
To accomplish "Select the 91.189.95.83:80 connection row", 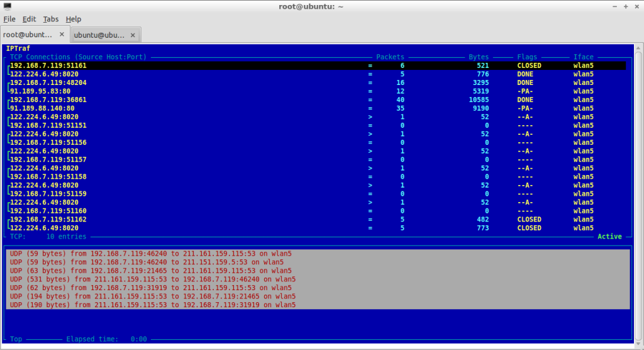I will pos(316,91).
